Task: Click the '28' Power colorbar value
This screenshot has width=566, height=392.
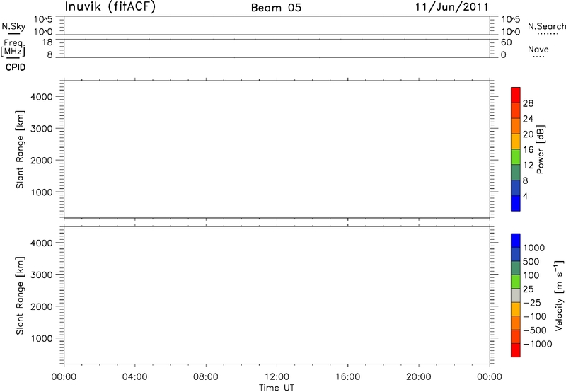Action: click(528, 103)
